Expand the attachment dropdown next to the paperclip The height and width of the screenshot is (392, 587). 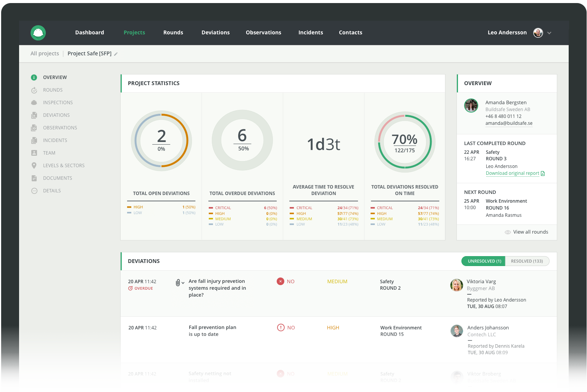pos(182,283)
